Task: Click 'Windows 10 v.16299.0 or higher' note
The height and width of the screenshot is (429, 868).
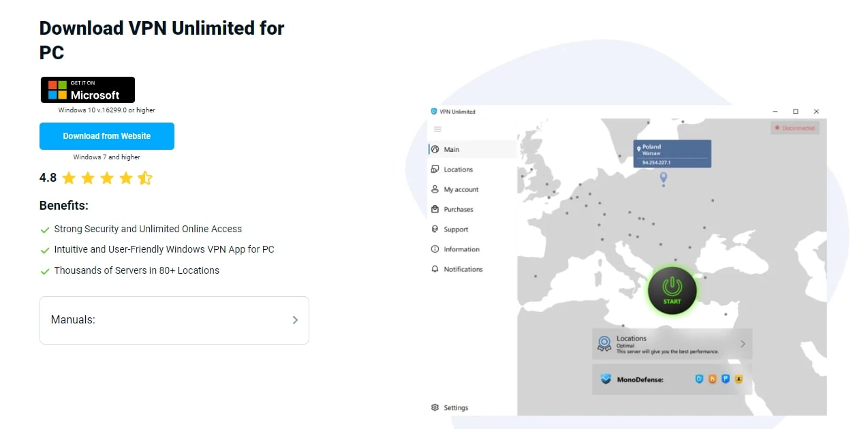Action: tap(107, 110)
